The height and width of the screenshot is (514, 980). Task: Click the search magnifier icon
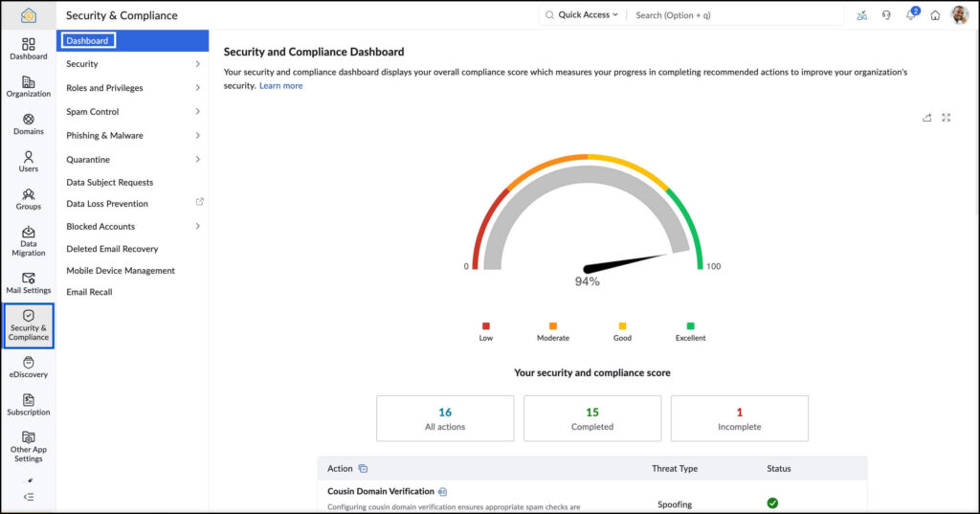tap(549, 15)
